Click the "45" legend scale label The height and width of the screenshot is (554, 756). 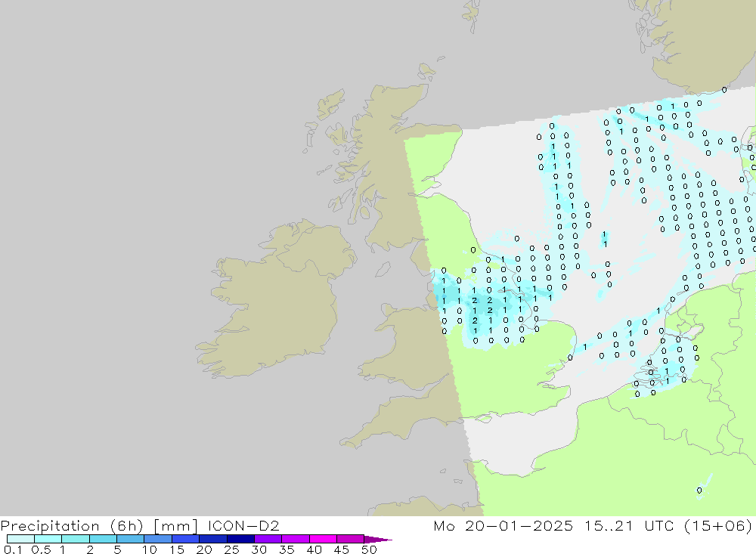tap(342, 549)
